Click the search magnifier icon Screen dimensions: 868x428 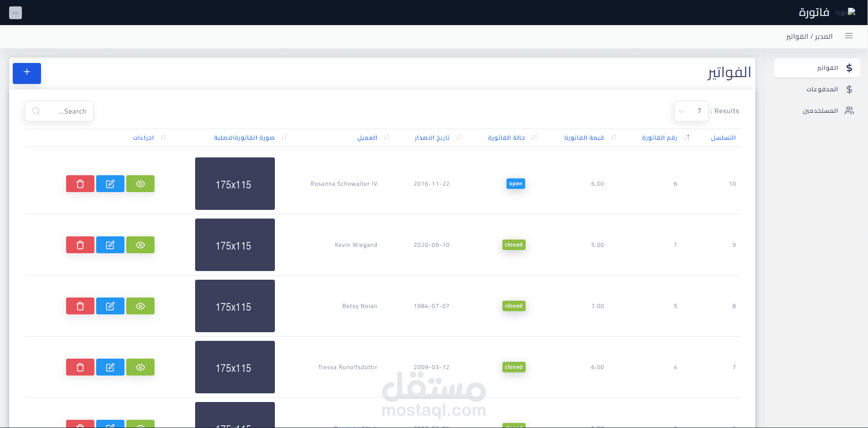click(x=36, y=111)
